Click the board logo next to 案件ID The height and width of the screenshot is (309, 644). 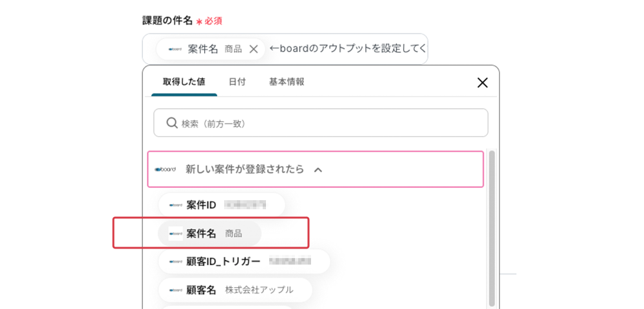[175, 205]
